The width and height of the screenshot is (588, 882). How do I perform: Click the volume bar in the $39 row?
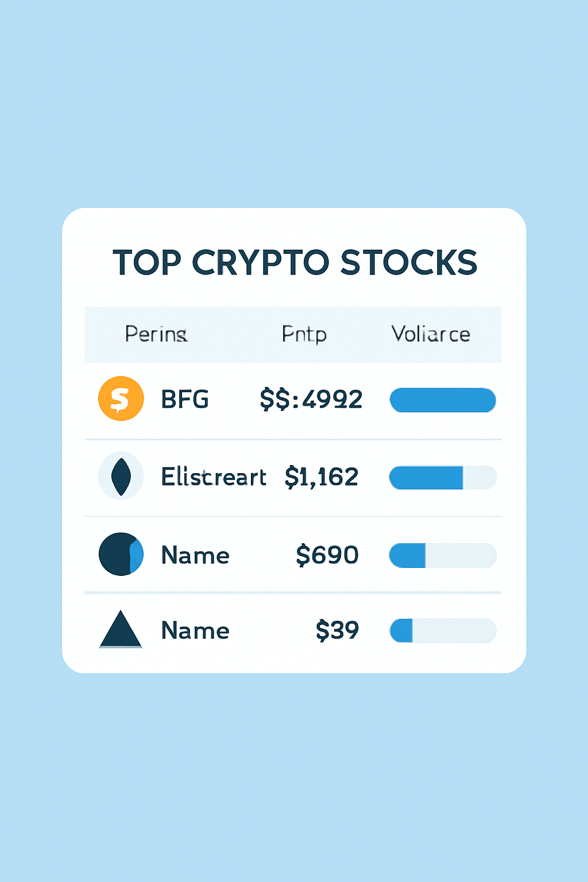(443, 630)
